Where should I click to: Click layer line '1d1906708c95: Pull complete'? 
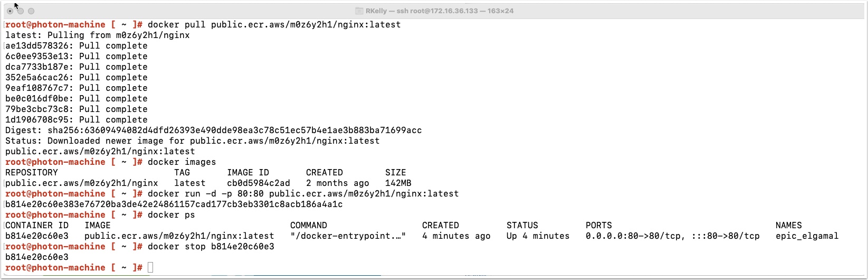[x=77, y=120]
